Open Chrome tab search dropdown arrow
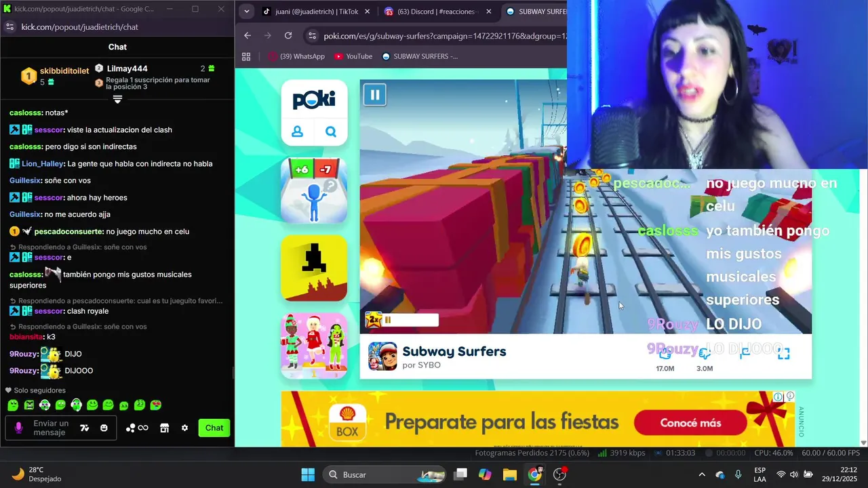The image size is (868, 488). coord(246,12)
